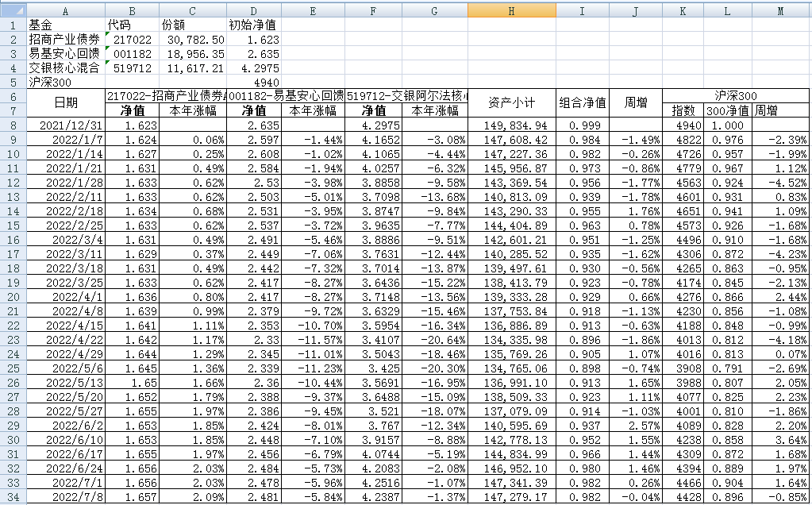Click index value 3908

(683, 368)
